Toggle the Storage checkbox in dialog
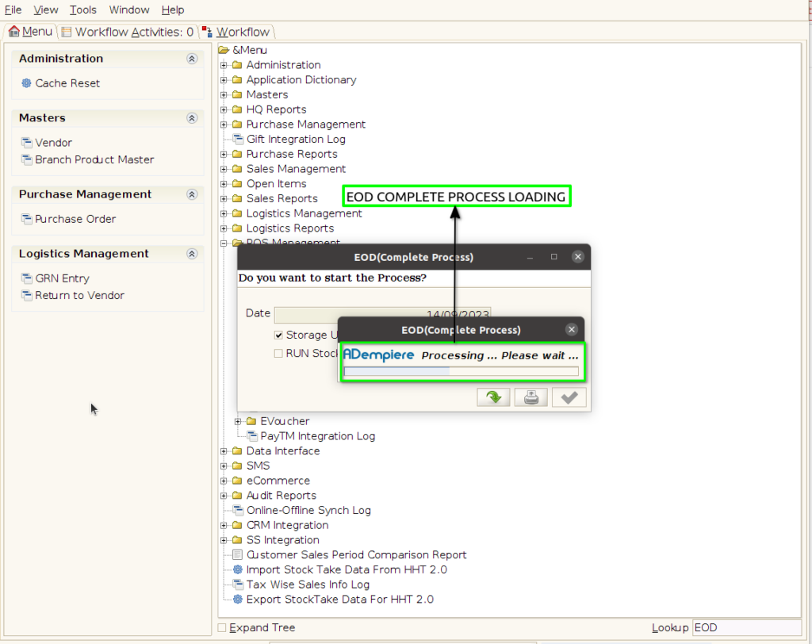This screenshot has width=812, height=644. 278,335
